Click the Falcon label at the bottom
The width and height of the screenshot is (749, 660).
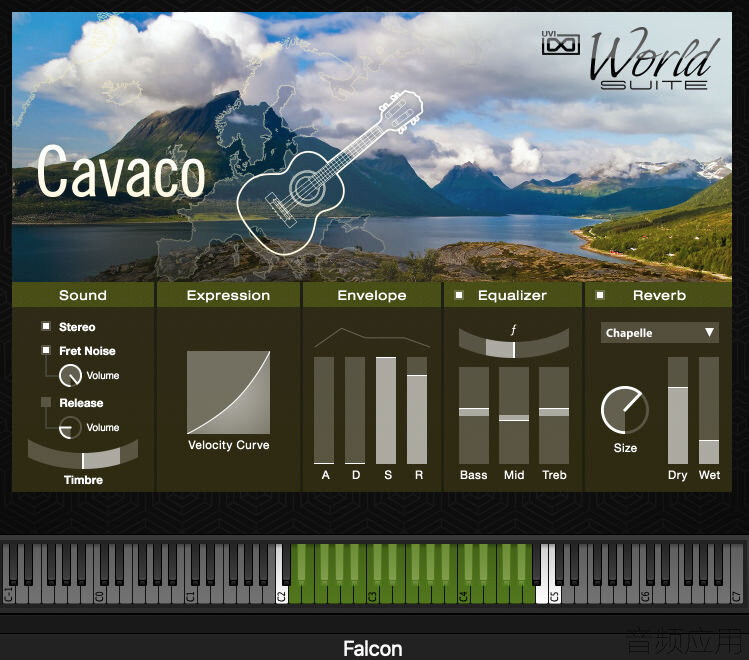point(373,649)
